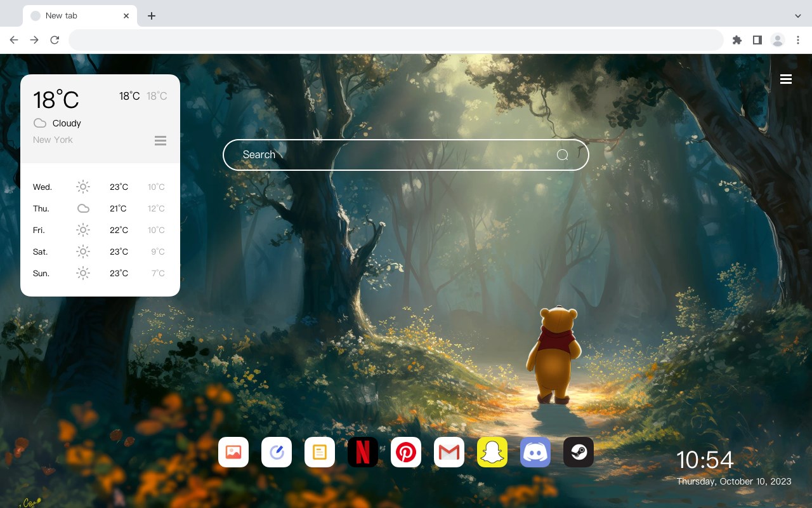The height and width of the screenshot is (508, 812).
Task: Click the search magnifier icon
Action: pyautogui.click(x=563, y=155)
